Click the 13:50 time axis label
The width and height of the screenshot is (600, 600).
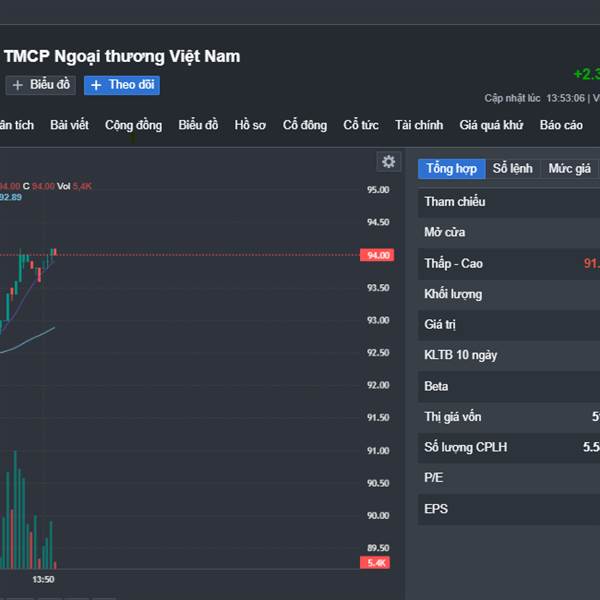coord(43,579)
